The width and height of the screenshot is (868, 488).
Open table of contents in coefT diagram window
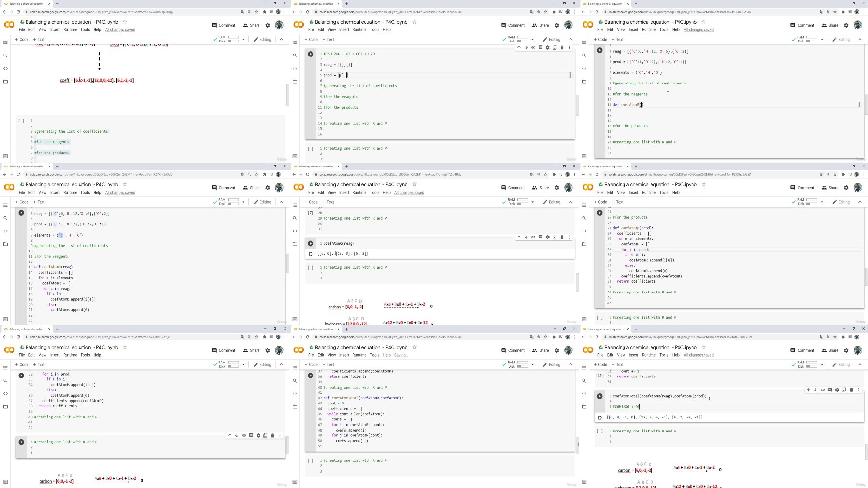pyautogui.click(x=5, y=42)
